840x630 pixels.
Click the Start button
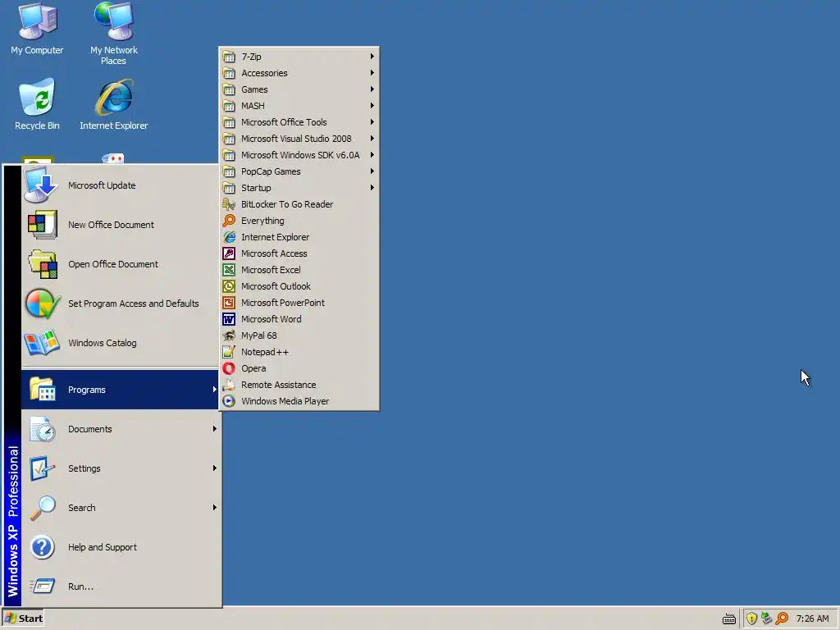pos(23,619)
